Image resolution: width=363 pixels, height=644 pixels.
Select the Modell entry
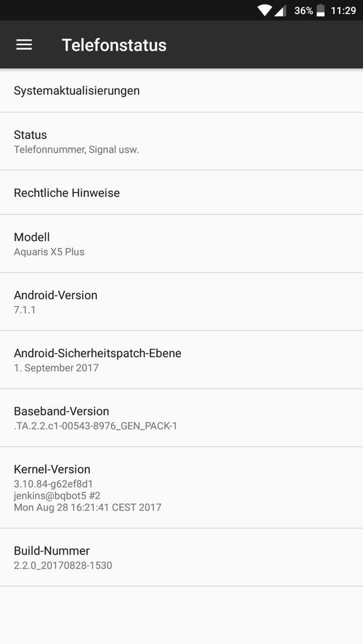click(181, 243)
